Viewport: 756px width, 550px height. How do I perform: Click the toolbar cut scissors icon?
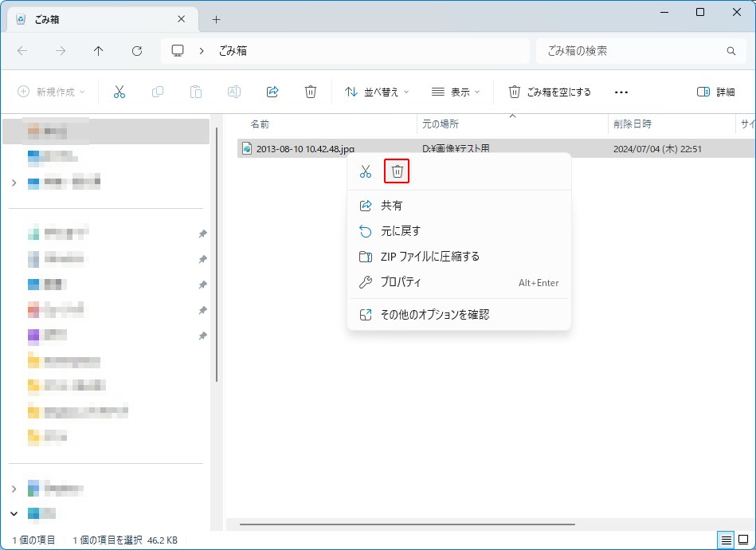119,92
